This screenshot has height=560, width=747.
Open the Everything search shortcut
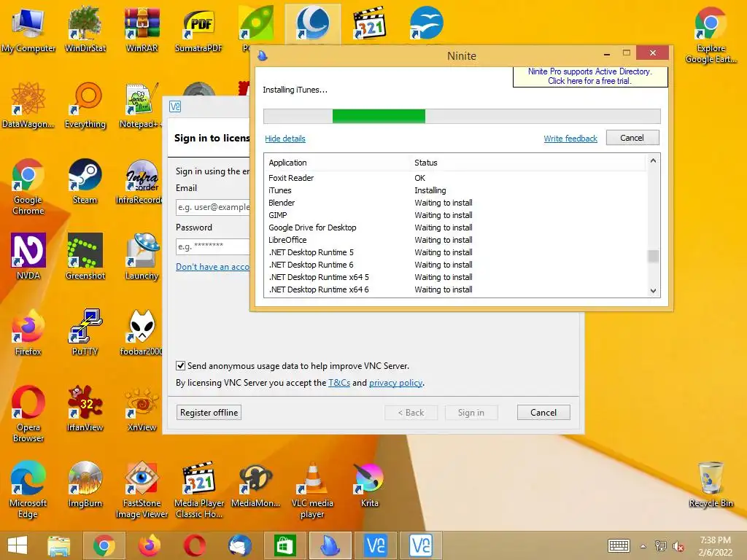pyautogui.click(x=85, y=106)
